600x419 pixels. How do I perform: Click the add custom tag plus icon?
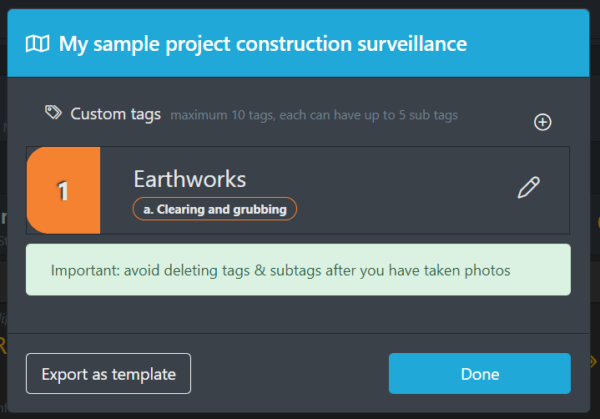pyautogui.click(x=542, y=122)
